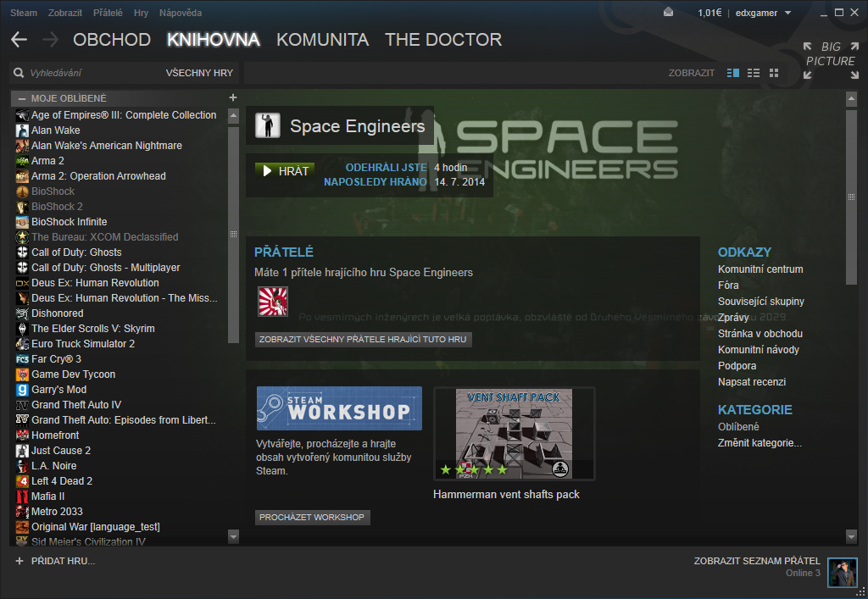Click the Garry's Mod game icon

(23, 390)
